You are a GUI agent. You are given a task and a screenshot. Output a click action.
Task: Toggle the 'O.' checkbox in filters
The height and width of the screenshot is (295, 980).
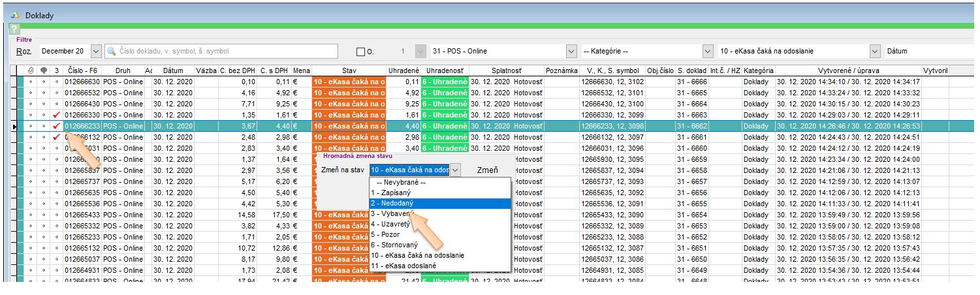coord(360,52)
